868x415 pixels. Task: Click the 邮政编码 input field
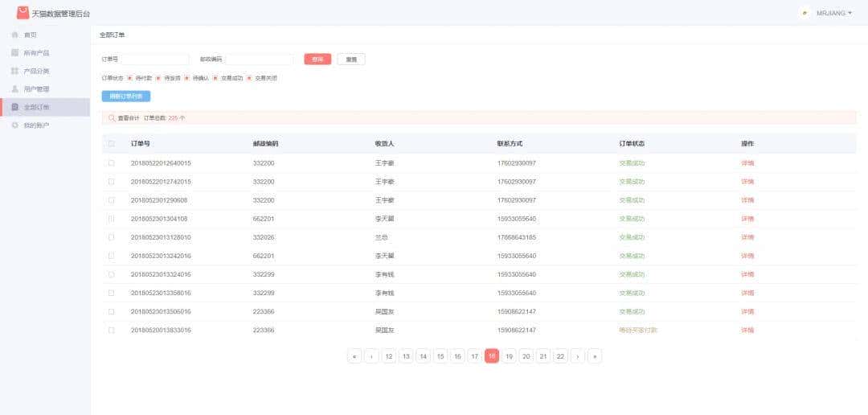pyautogui.click(x=259, y=60)
